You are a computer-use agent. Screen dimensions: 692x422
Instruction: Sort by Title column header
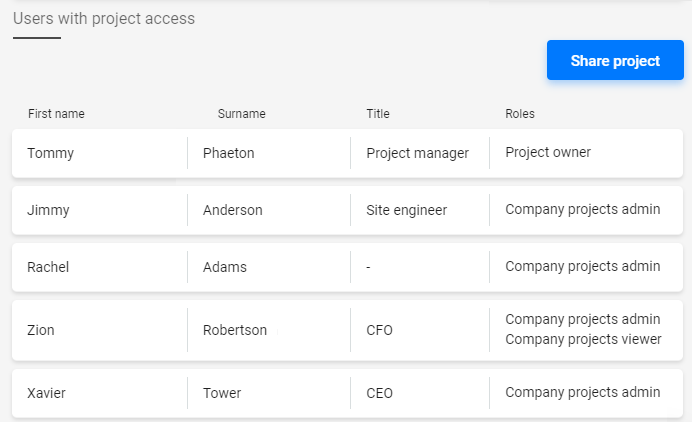[378, 114]
